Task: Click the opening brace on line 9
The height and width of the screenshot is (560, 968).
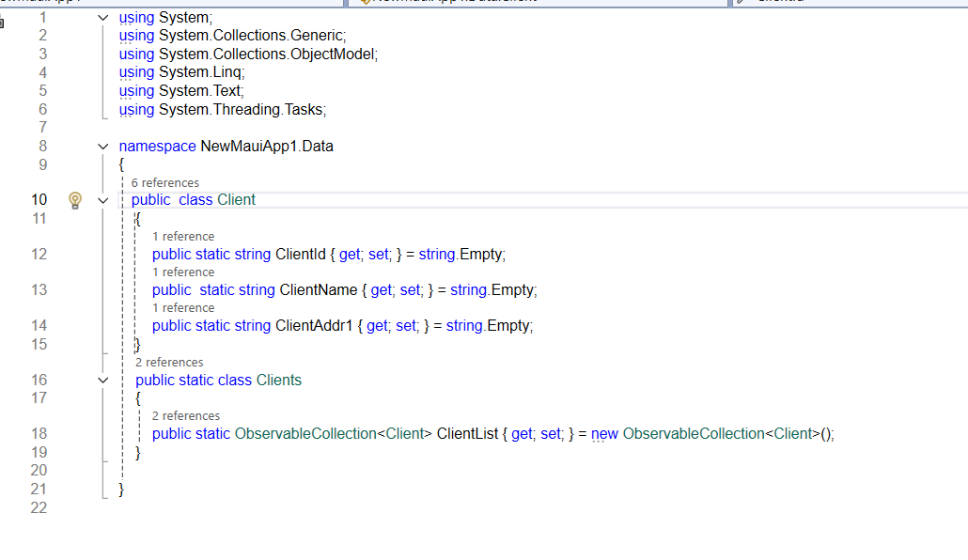Action: [121, 164]
